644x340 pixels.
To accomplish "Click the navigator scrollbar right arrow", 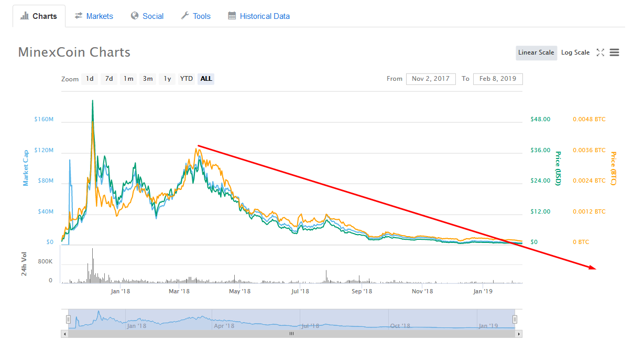I will click(x=519, y=334).
